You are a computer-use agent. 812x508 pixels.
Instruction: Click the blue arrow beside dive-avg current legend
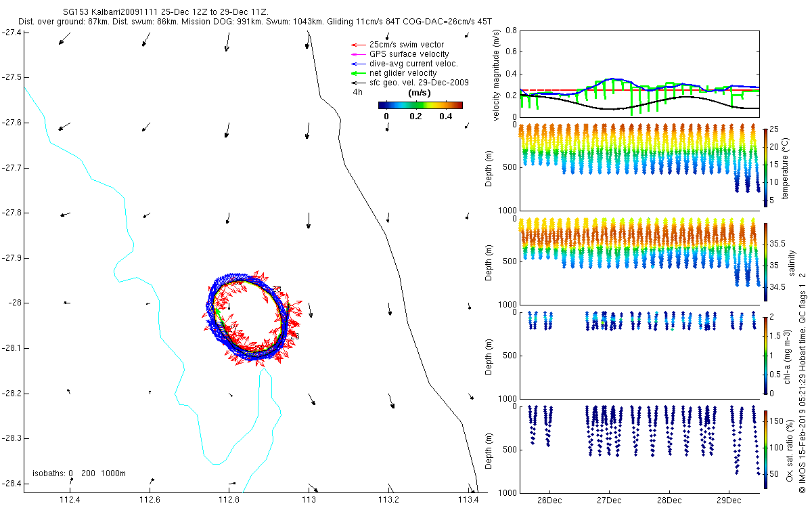point(359,64)
